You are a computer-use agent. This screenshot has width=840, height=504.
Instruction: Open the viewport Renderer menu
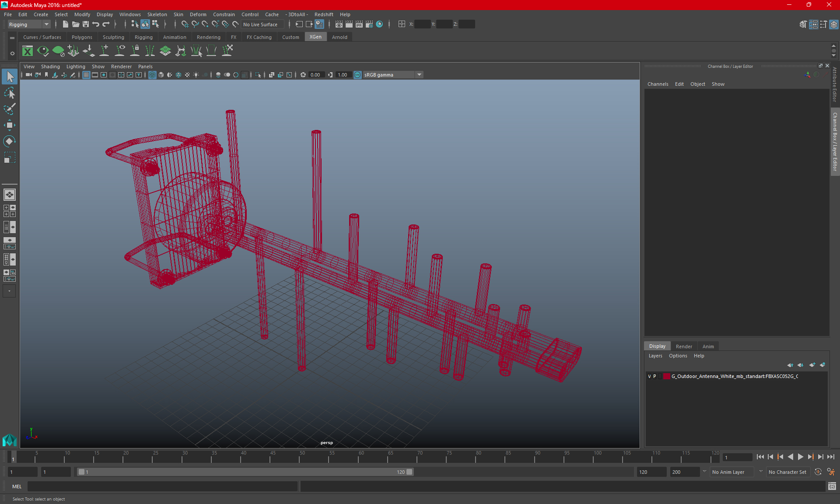click(x=121, y=66)
